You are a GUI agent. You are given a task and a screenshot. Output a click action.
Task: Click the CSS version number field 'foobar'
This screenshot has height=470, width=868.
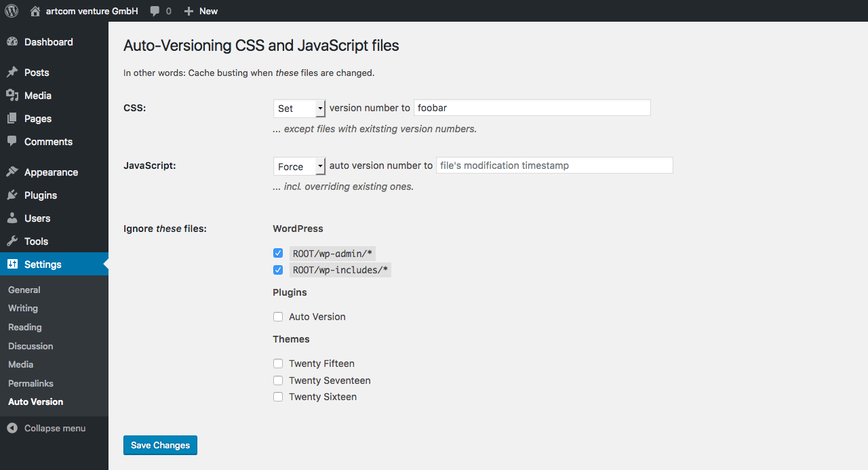pyautogui.click(x=532, y=108)
